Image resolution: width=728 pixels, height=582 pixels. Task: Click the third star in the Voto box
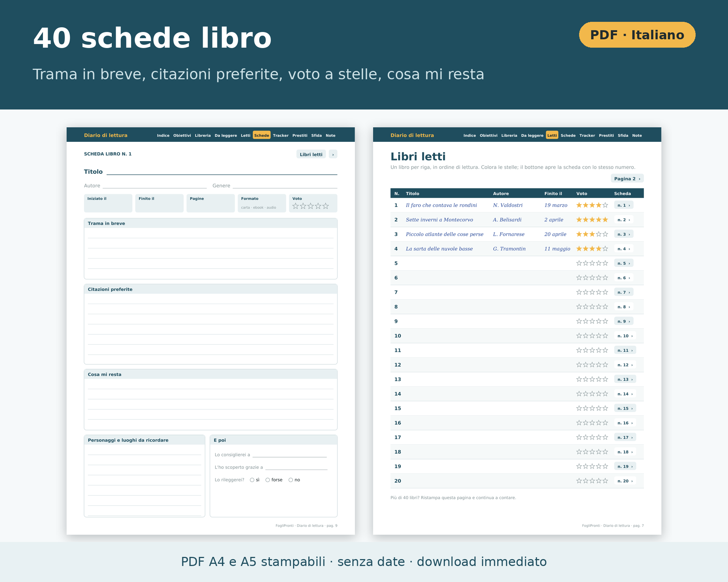click(x=310, y=206)
